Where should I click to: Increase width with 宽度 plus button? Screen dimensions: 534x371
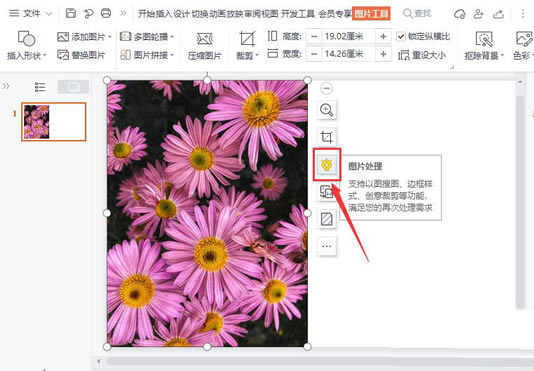click(x=383, y=54)
